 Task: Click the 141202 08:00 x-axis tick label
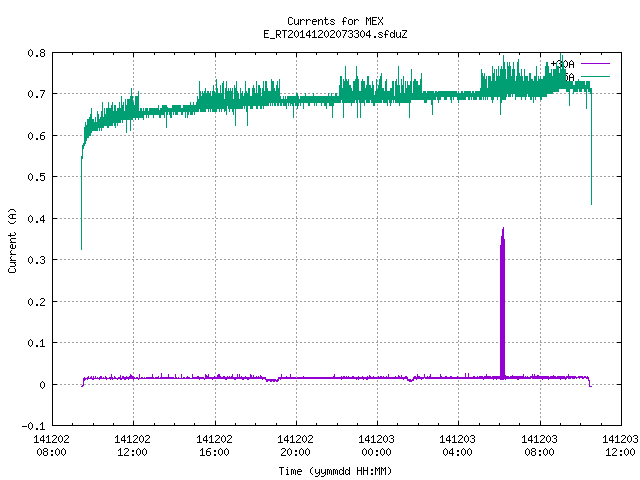51,446
